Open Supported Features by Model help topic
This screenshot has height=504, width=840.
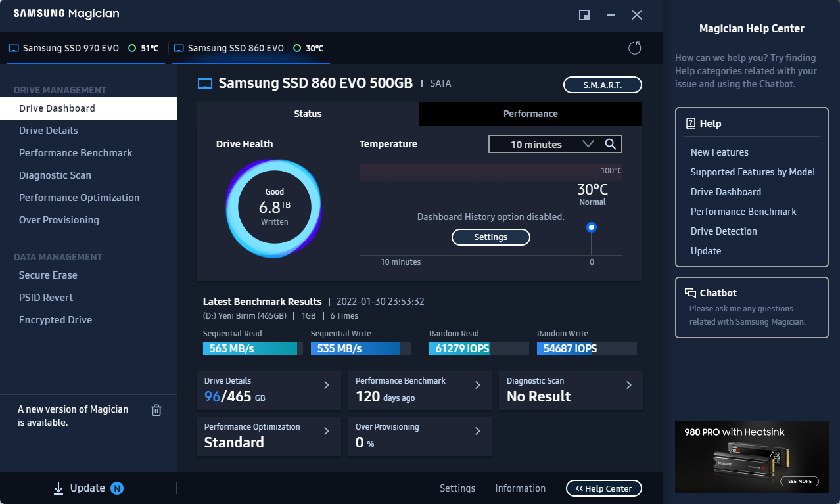[753, 172]
